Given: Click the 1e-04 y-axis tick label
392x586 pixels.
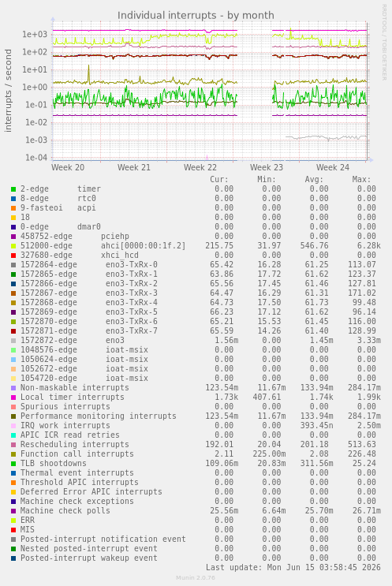Looking at the screenshot, I should point(36,158).
